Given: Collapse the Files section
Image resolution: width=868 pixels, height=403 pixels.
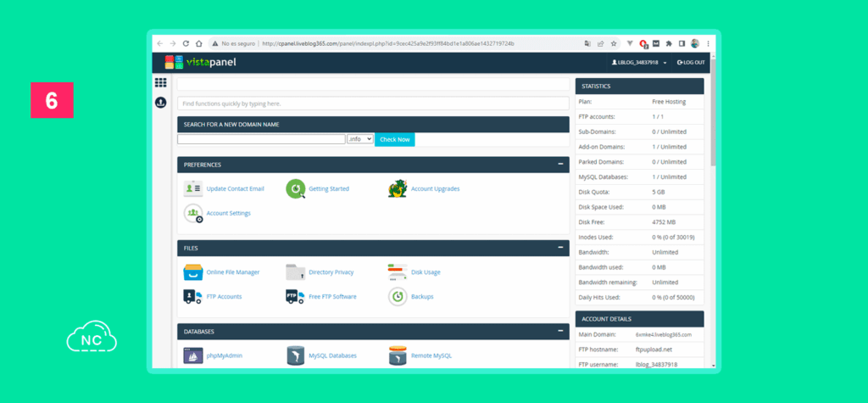Looking at the screenshot, I should point(561,248).
